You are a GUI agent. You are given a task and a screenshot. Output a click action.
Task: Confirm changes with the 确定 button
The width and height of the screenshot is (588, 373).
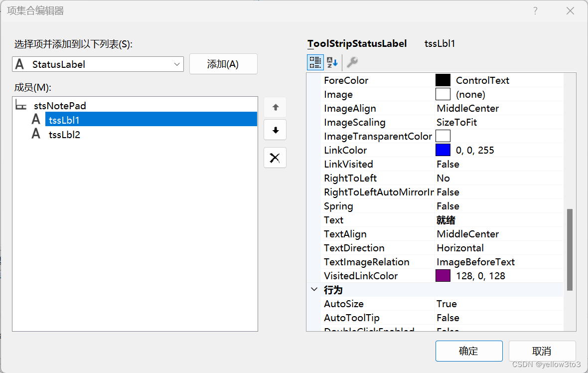[x=468, y=351]
